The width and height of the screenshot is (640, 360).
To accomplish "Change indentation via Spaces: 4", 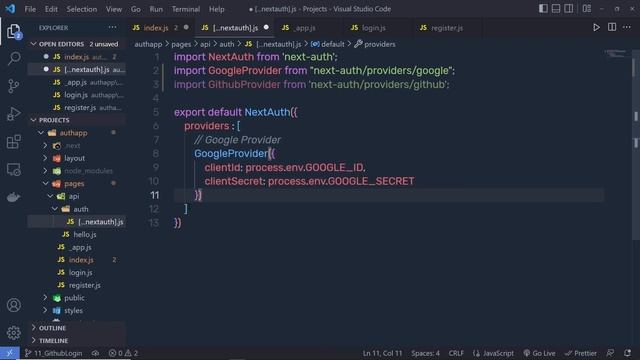I will point(426,353).
